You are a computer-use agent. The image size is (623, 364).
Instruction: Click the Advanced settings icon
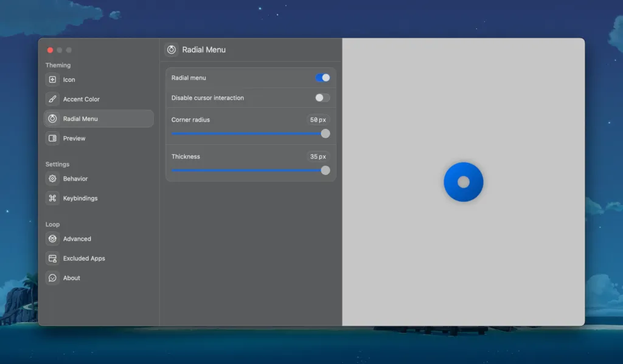[x=52, y=239]
